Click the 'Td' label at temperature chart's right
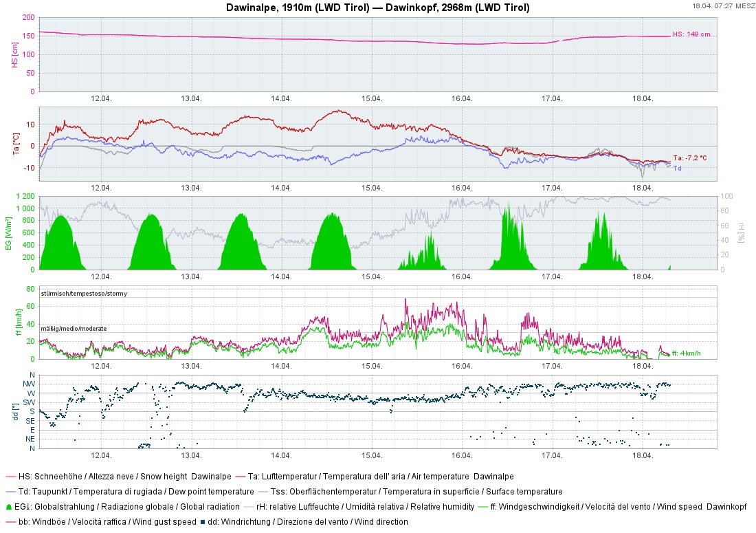 [x=677, y=168]
